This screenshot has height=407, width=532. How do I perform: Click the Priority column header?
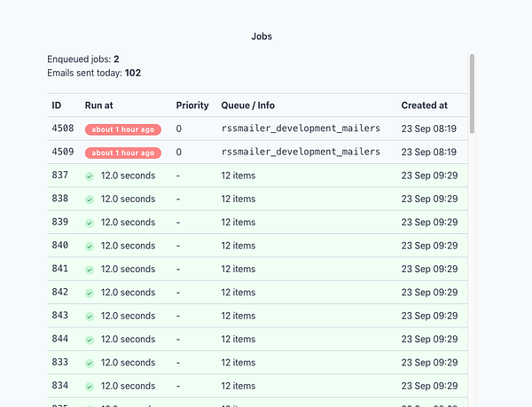[192, 106]
